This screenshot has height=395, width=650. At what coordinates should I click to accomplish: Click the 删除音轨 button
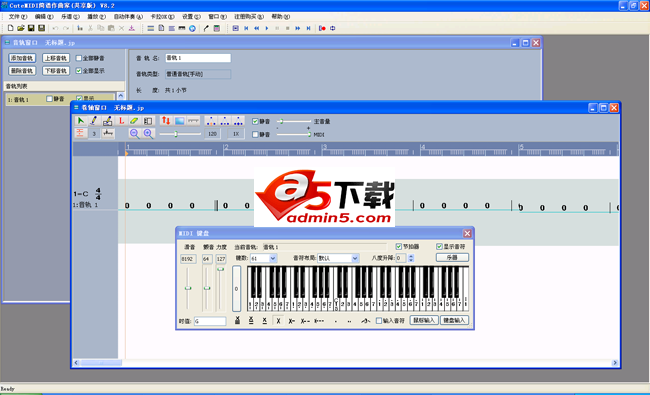[x=22, y=71]
